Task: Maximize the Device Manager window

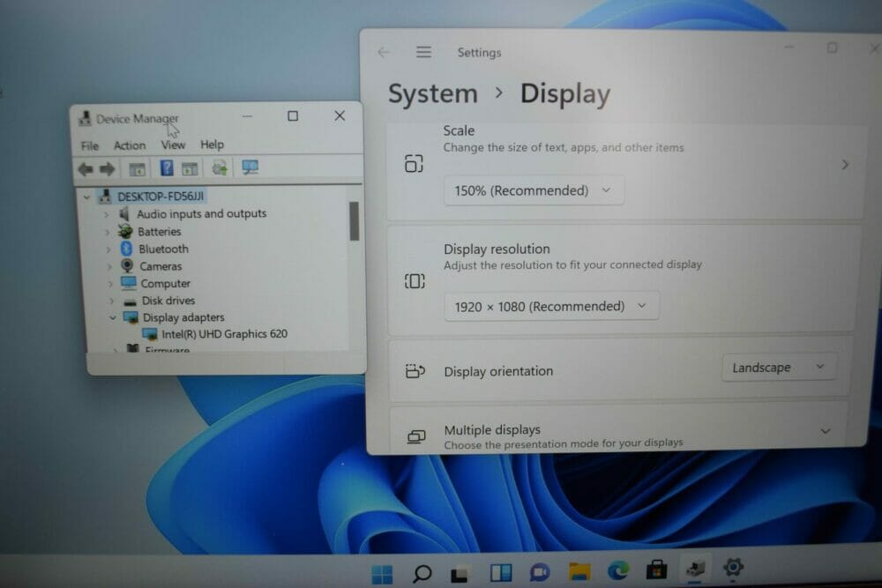Action: tap(293, 115)
